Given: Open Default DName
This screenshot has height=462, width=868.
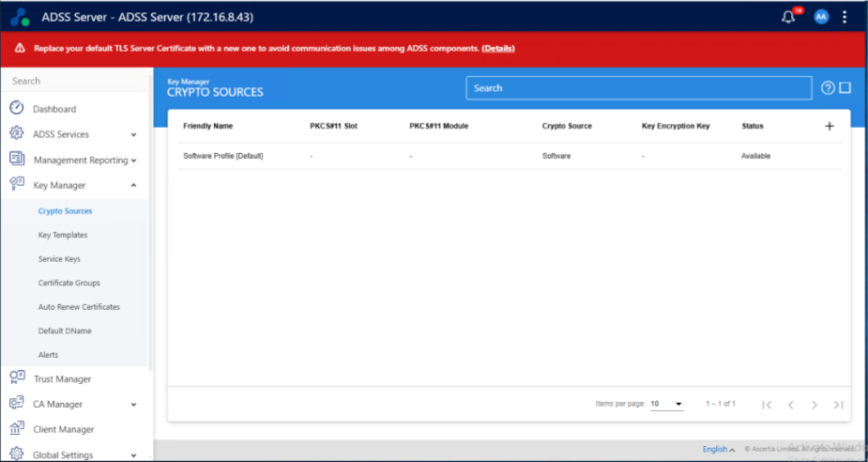Looking at the screenshot, I should click(65, 331).
